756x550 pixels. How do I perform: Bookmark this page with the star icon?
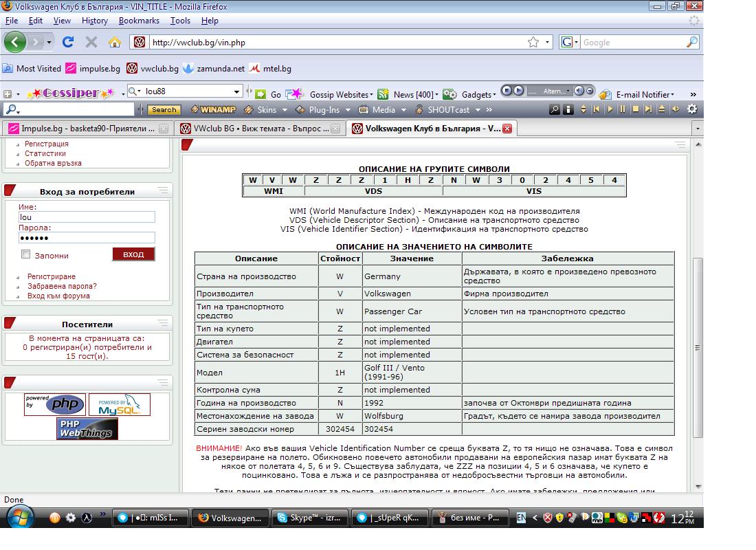pyautogui.click(x=533, y=42)
